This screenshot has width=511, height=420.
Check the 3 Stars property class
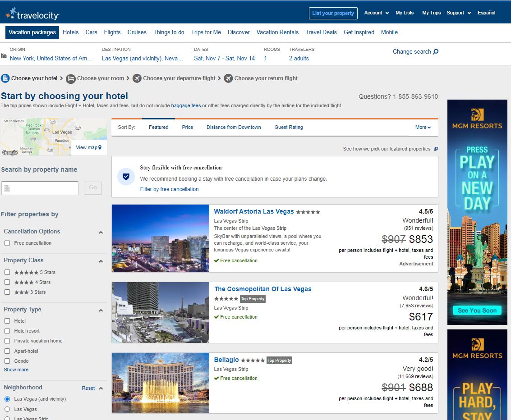(7, 292)
